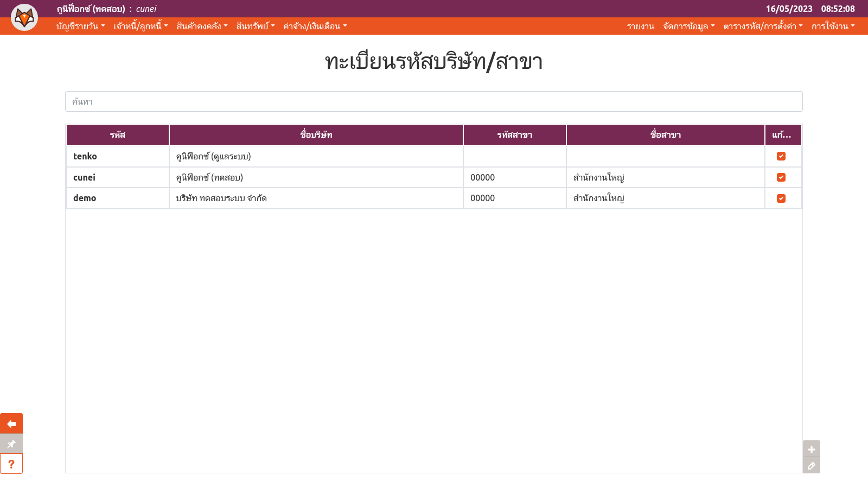Click the back arrow icon

(x=11, y=423)
